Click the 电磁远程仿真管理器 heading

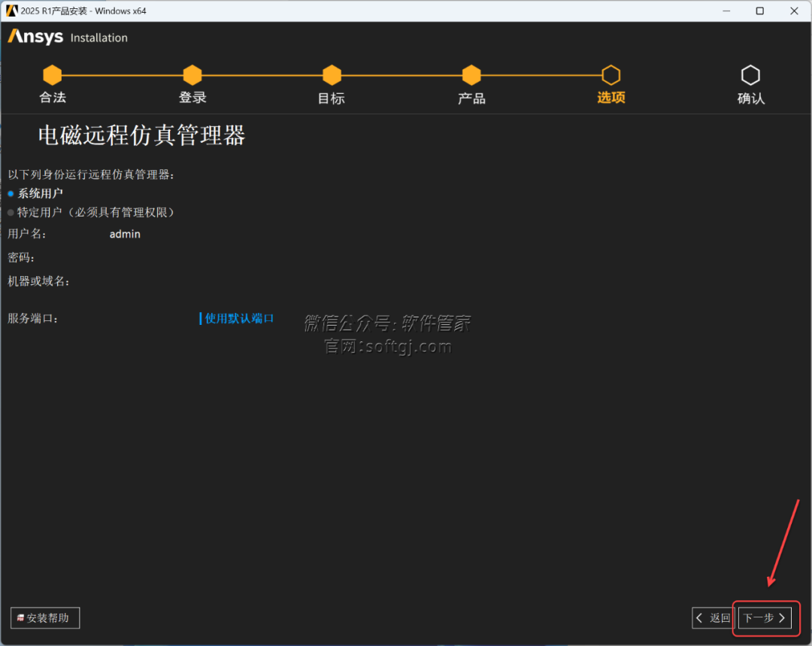141,135
